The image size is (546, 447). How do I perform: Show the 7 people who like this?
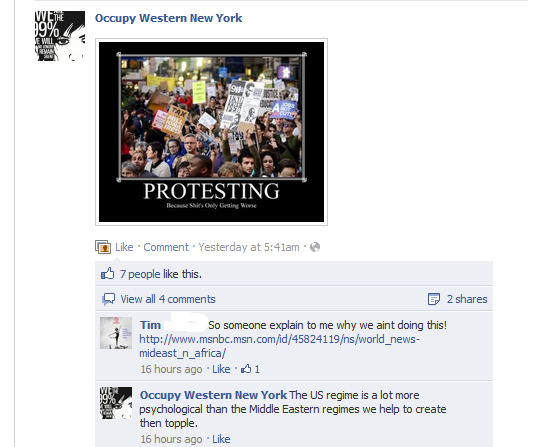[x=140, y=274]
